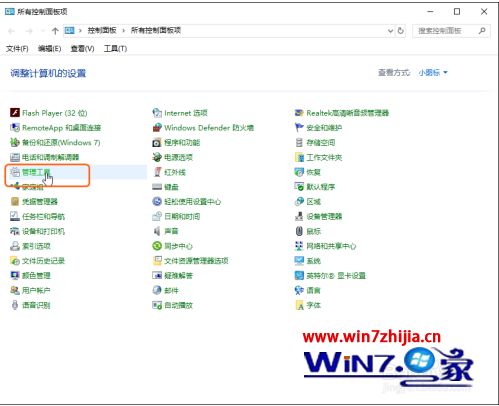Open 安全和维护 item
The width and height of the screenshot is (499, 406).
pyautogui.click(x=318, y=128)
